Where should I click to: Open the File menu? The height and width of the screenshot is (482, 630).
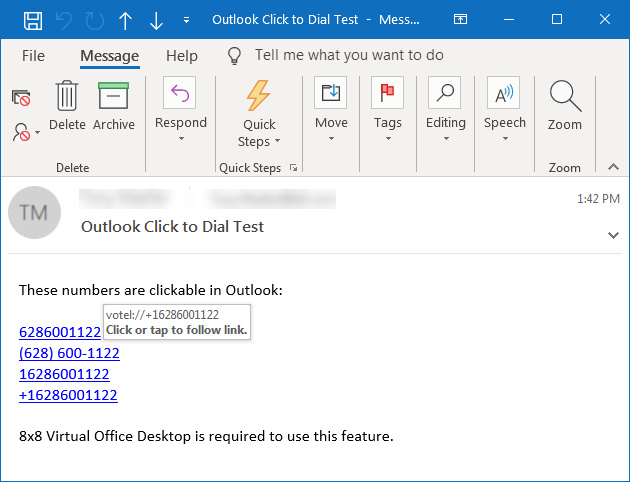click(x=33, y=56)
